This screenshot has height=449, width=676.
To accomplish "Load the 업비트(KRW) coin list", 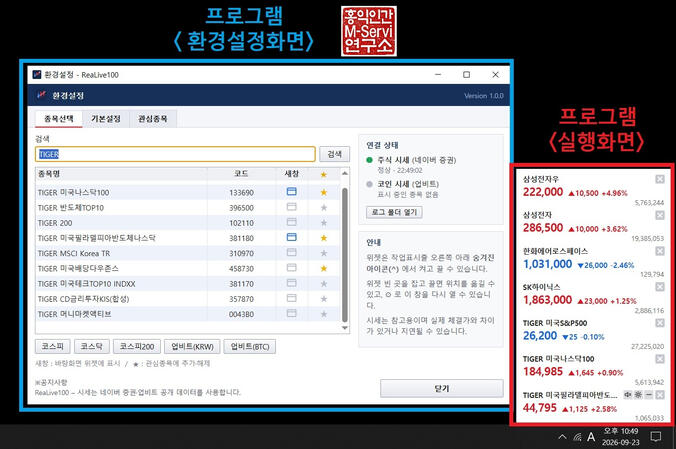I will 192,346.
